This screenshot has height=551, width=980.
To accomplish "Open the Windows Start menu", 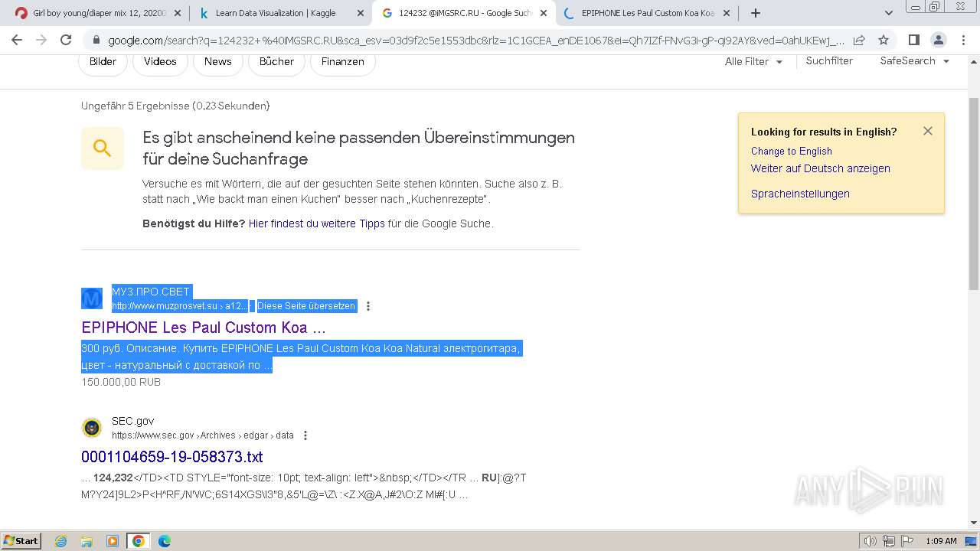I will click(x=21, y=540).
